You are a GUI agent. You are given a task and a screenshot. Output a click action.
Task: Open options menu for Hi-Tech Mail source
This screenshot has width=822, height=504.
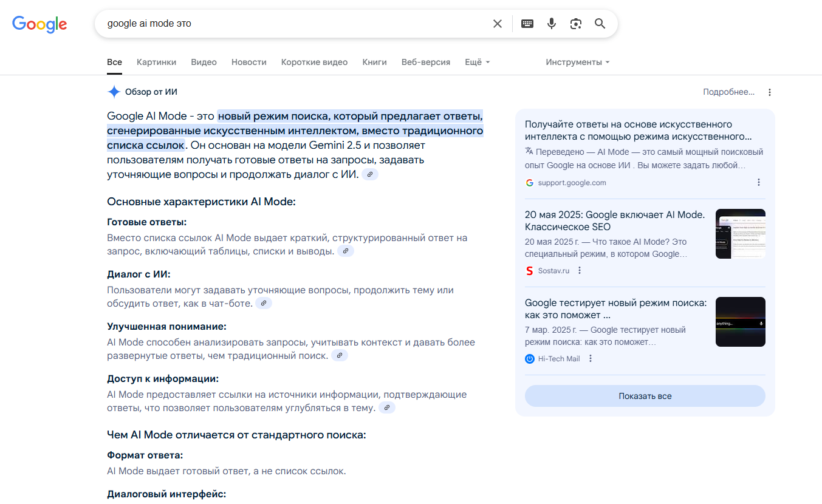[590, 358]
